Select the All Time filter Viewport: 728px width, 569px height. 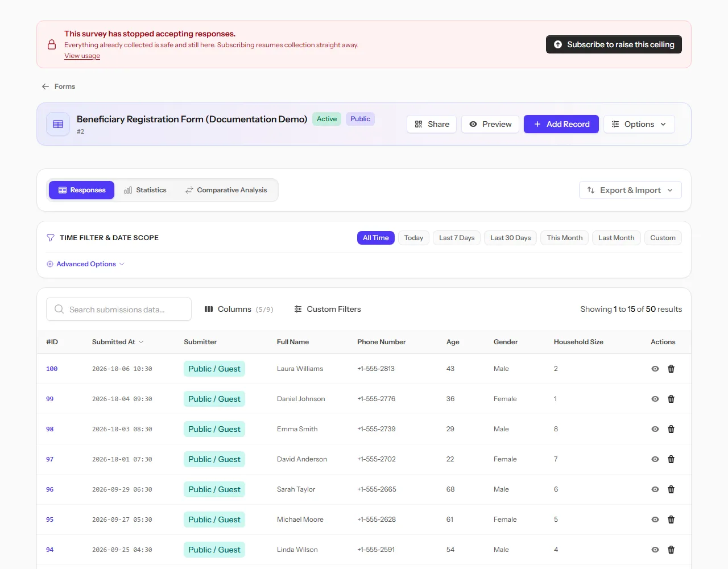376,238
